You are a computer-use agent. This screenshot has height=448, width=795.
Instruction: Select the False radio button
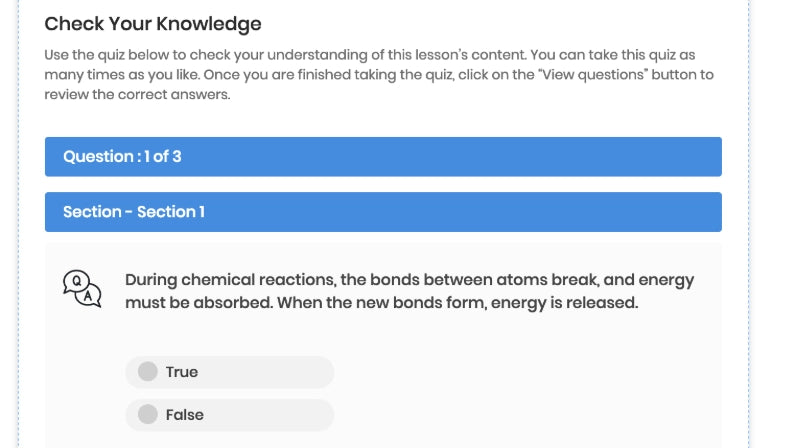point(148,414)
